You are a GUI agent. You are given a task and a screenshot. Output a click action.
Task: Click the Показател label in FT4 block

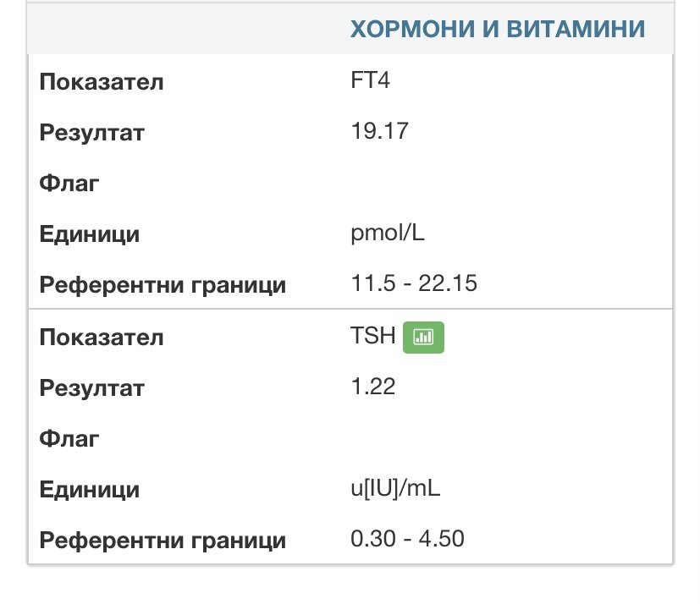[102, 82]
